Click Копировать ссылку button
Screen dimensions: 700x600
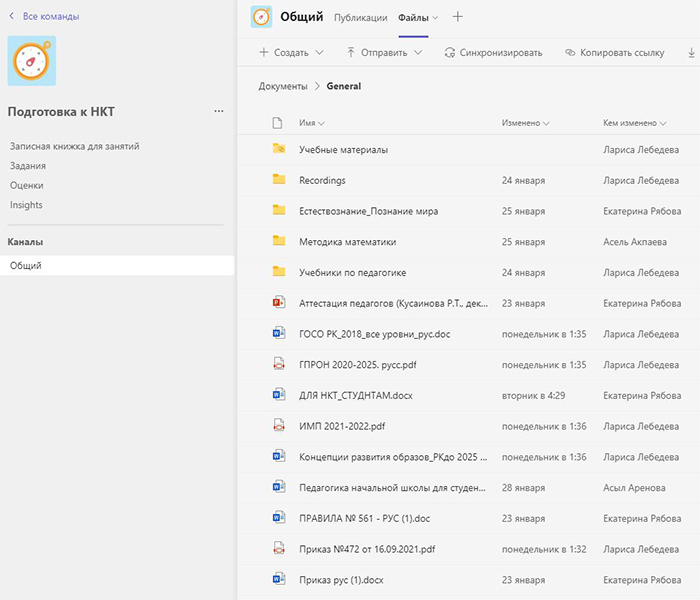614,52
